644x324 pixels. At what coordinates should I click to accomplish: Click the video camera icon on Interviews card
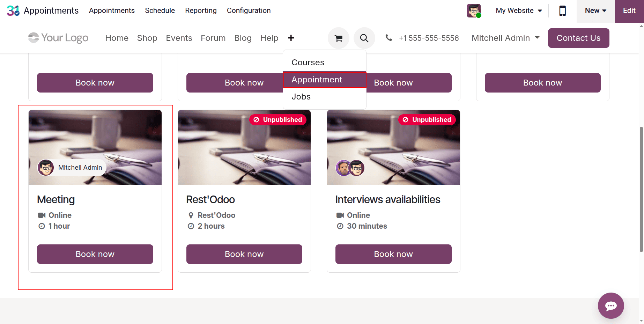click(340, 215)
